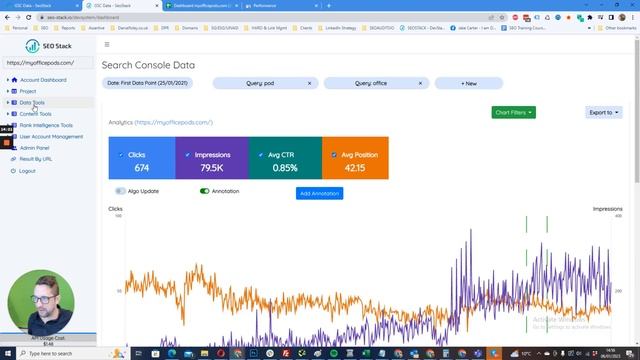This screenshot has height=360, width=640.
Task: Click the SEO Stack logo
Action: (x=48, y=46)
